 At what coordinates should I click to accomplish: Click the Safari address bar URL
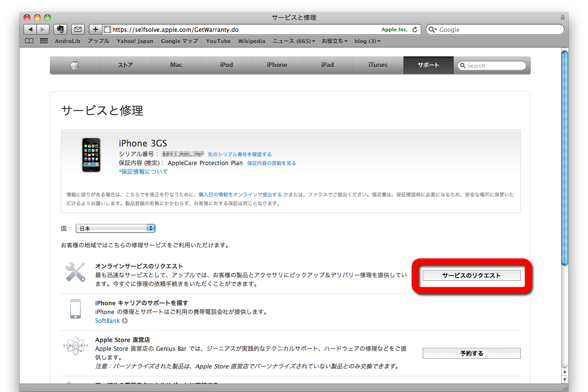point(176,29)
